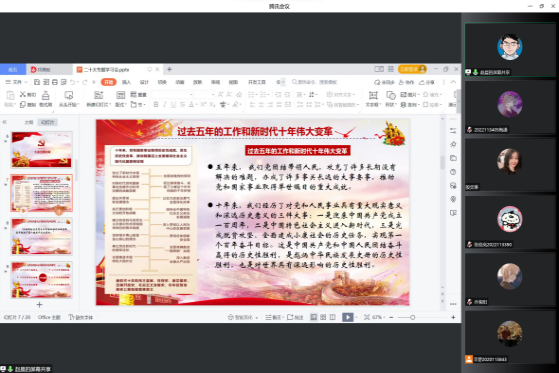The width and height of the screenshot is (559, 373).
Task: Click the Print icon in quick access toolbar
Action: tap(55, 82)
